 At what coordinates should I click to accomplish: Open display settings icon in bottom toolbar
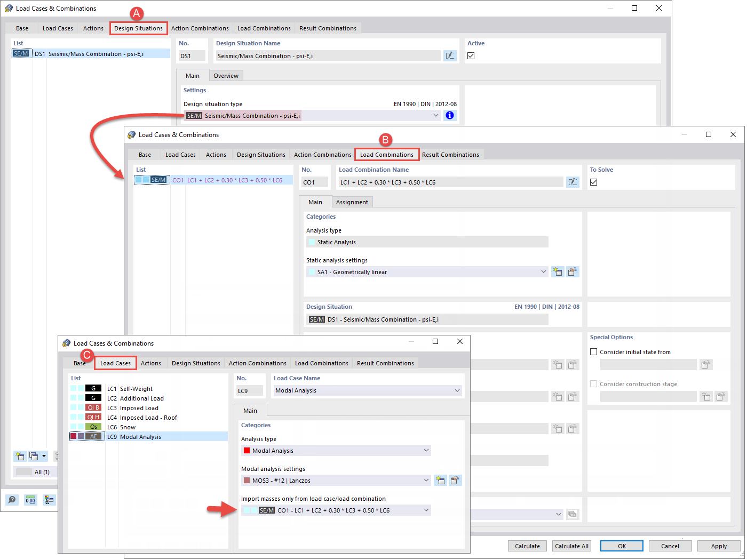(x=49, y=500)
